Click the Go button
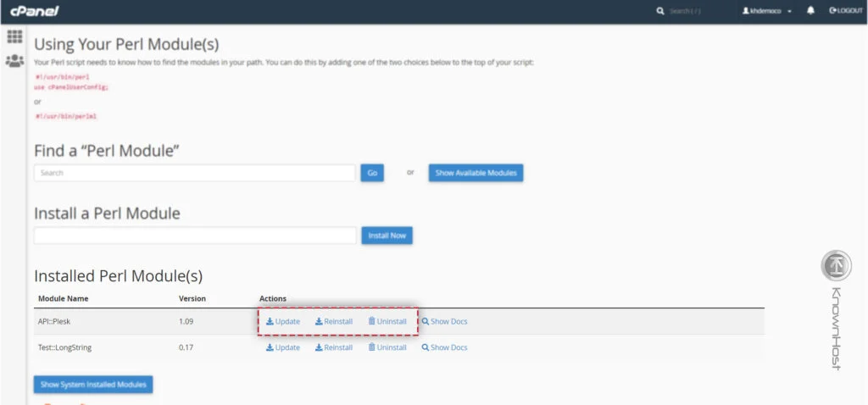This screenshot has height=405, width=868. click(x=373, y=173)
